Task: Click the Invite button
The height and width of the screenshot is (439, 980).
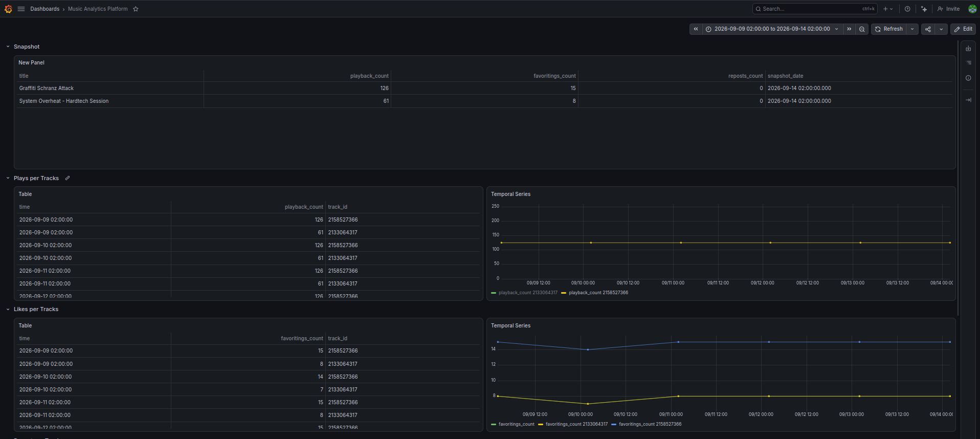Action: tap(948, 9)
